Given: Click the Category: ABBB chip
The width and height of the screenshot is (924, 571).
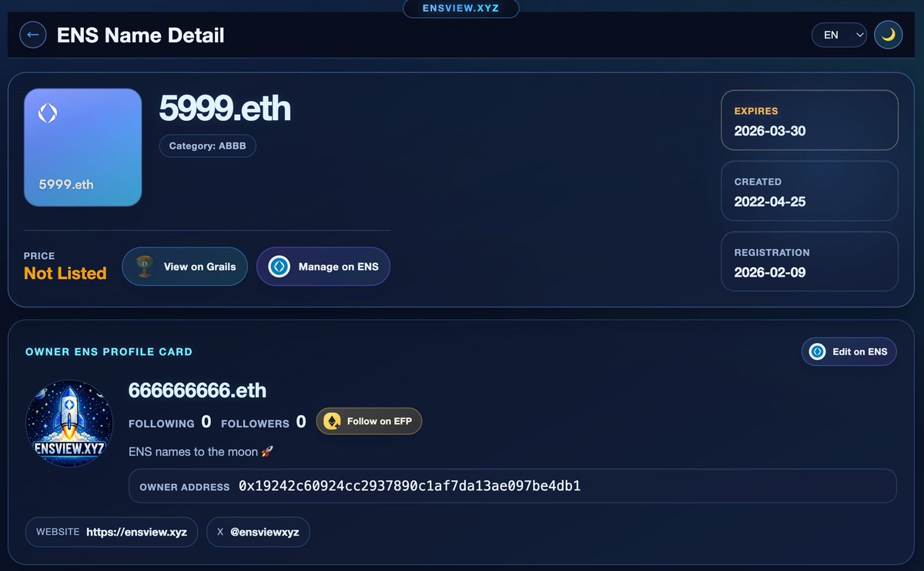Looking at the screenshot, I should click(x=207, y=146).
